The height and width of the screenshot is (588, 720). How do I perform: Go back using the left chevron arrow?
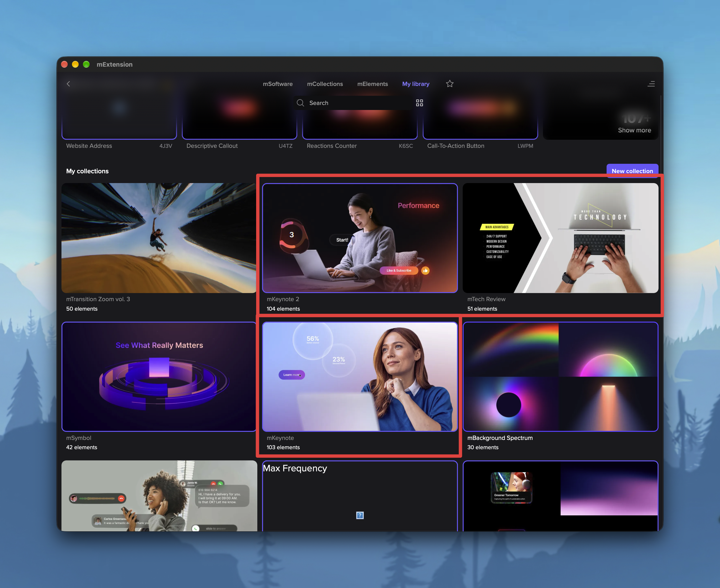pos(68,84)
